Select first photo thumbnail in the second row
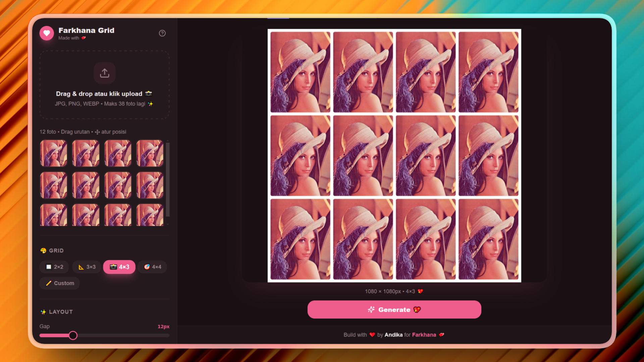This screenshot has height=362, width=644. coord(54,185)
